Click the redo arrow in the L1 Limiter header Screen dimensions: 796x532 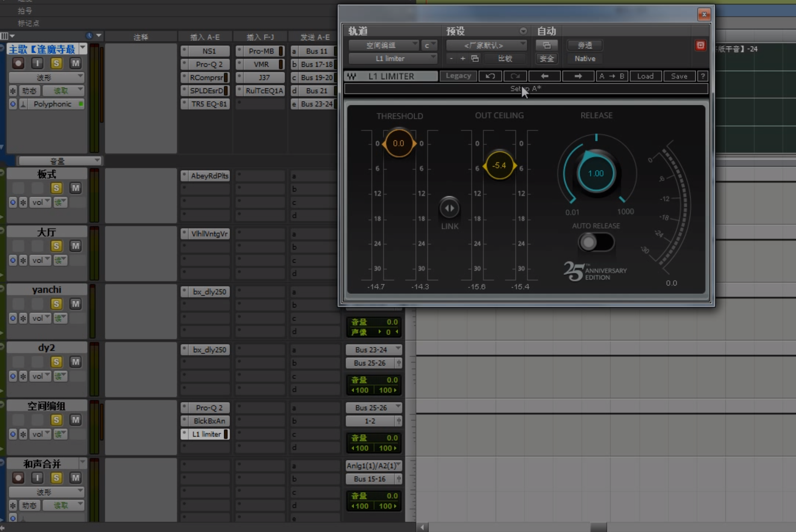coord(515,76)
